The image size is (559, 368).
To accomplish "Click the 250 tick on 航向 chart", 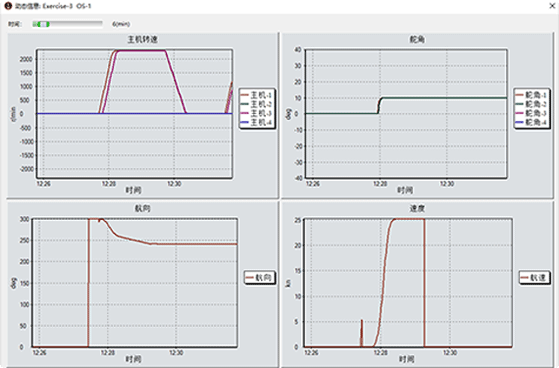I will pyautogui.click(x=24, y=240).
